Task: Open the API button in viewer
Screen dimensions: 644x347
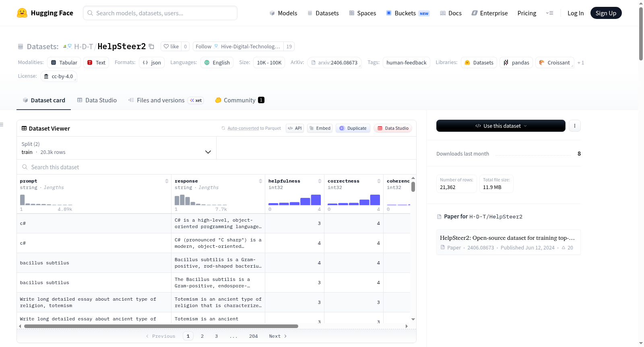Action: click(295, 128)
